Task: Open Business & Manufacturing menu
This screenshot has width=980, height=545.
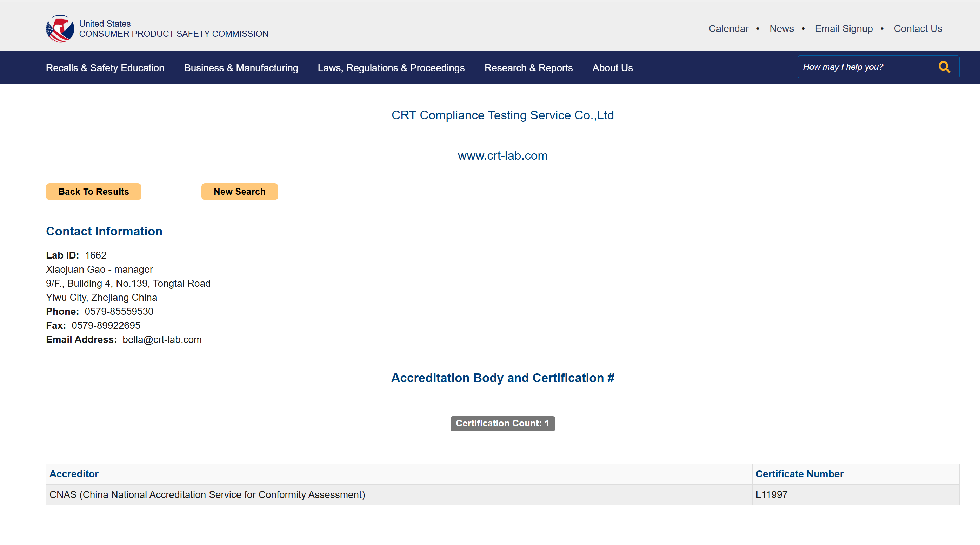Action: tap(241, 68)
